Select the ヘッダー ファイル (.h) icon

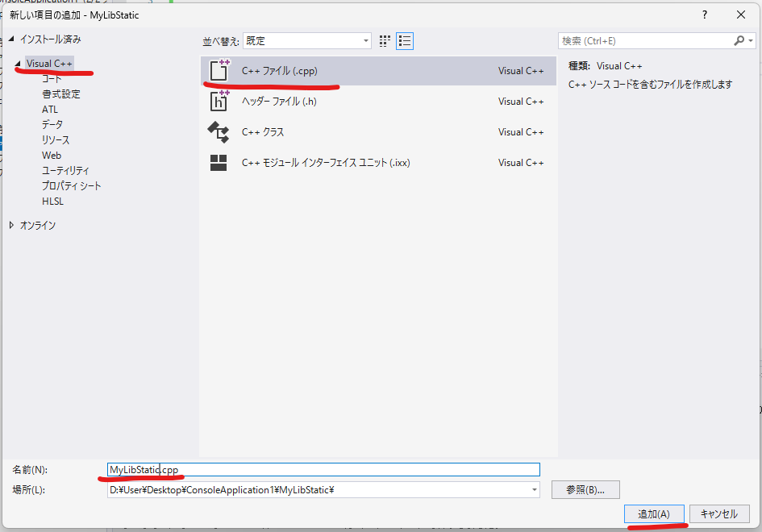coord(219,102)
